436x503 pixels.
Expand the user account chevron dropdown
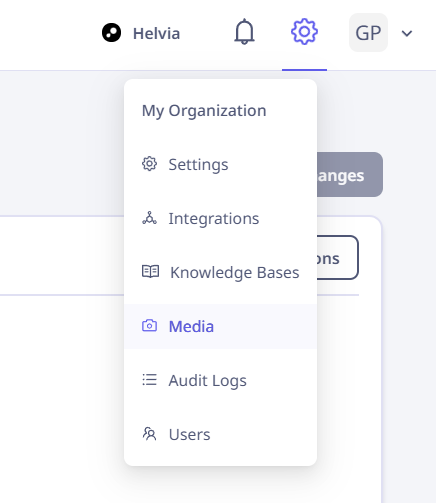point(407,33)
